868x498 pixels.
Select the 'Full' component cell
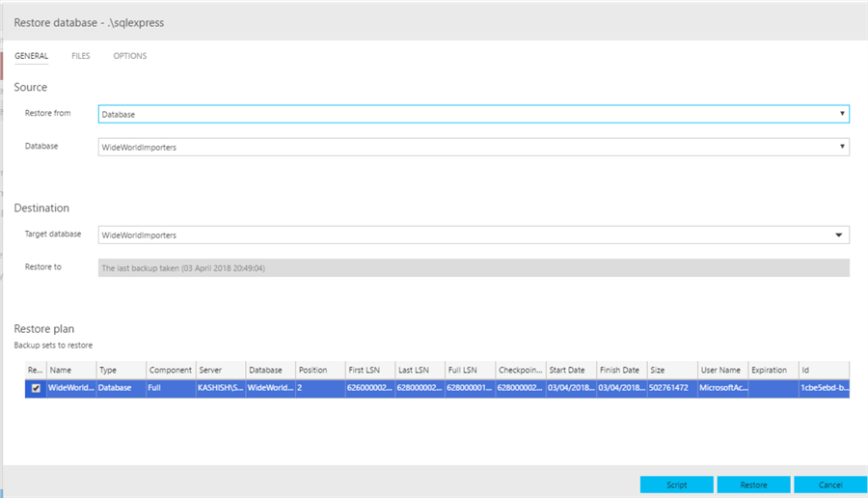click(171, 388)
